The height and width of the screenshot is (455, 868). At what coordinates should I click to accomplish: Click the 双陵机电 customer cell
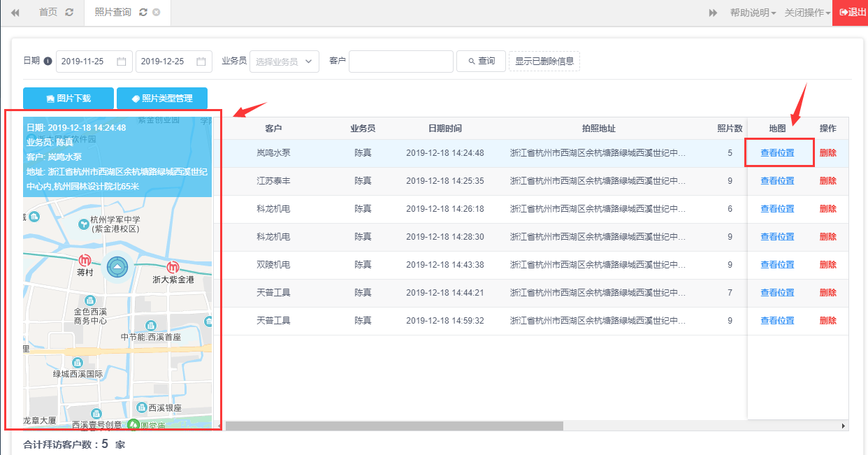[x=273, y=264]
